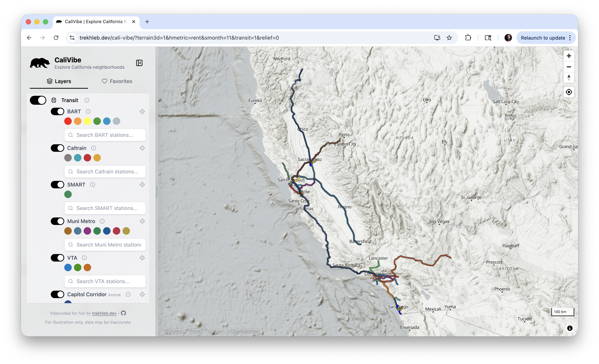The width and height of the screenshot is (599, 364).
Task: Focus Search Muni Metro stations field
Action: 105,245
